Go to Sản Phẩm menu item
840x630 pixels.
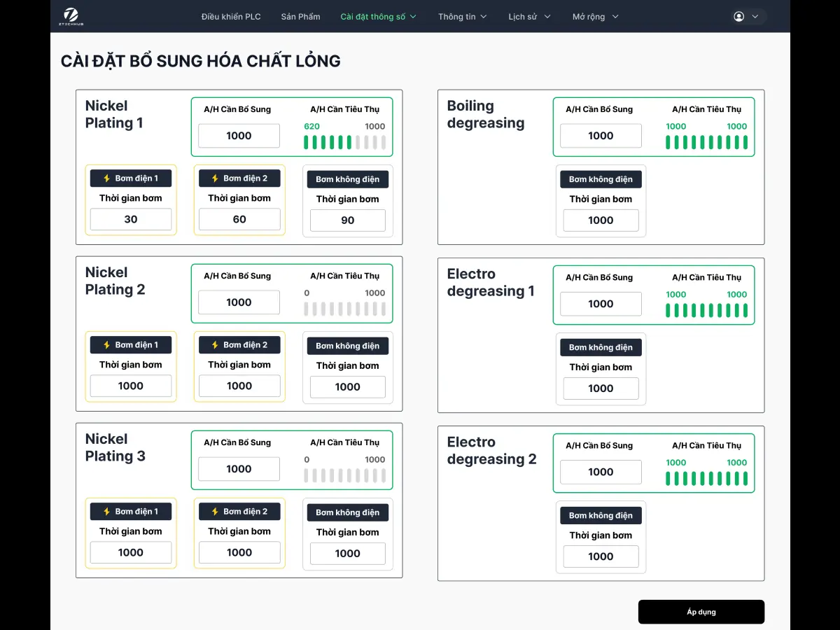(x=300, y=16)
